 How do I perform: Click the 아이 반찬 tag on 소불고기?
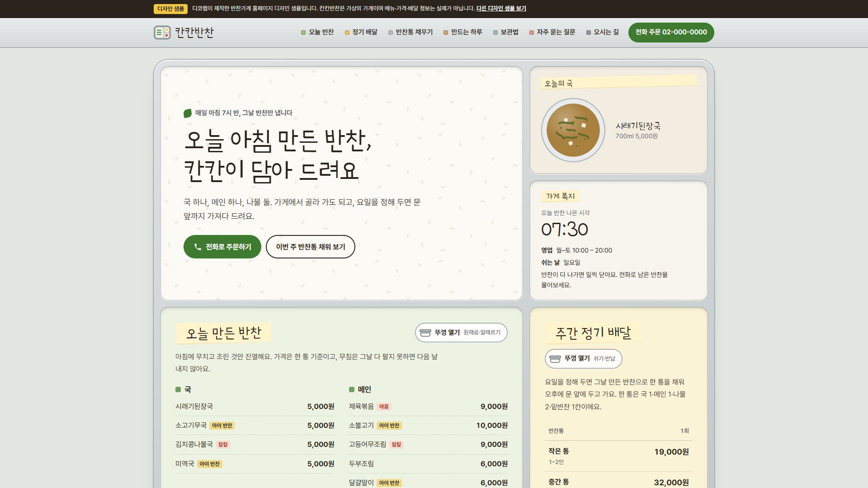390,426
